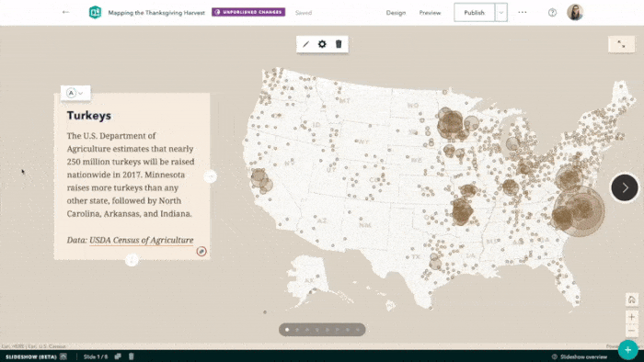Go to next slide with arrow button
Screen dimensions: 644x362
(x=625, y=187)
